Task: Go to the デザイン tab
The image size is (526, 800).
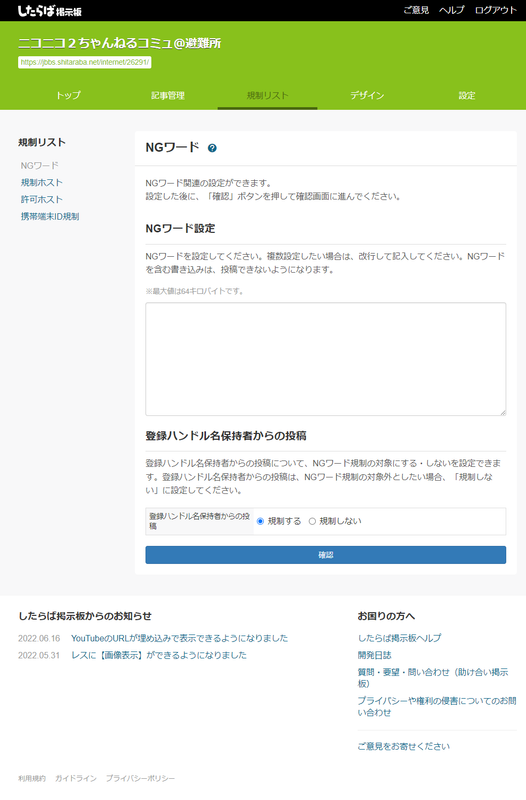Action: coord(367,95)
